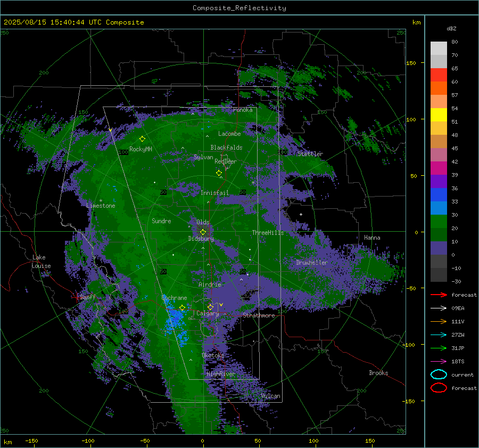The height and width of the screenshot is (448, 479).
Task: Click the cyan current ellipse legend icon
Action: [x=439, y=374]
